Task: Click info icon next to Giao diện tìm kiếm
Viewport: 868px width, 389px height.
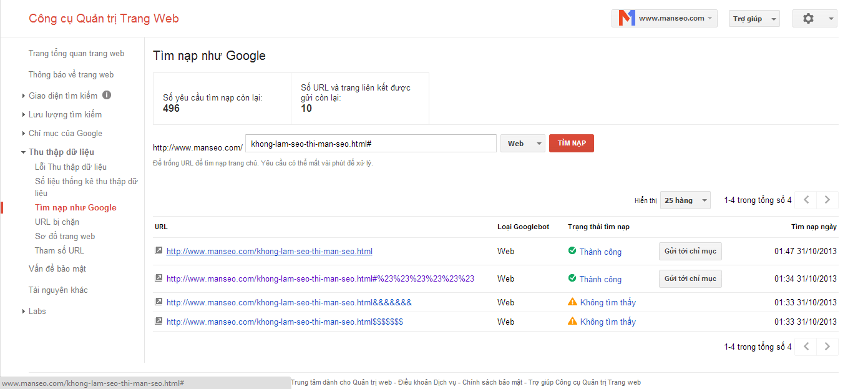Action: (107, 96)
